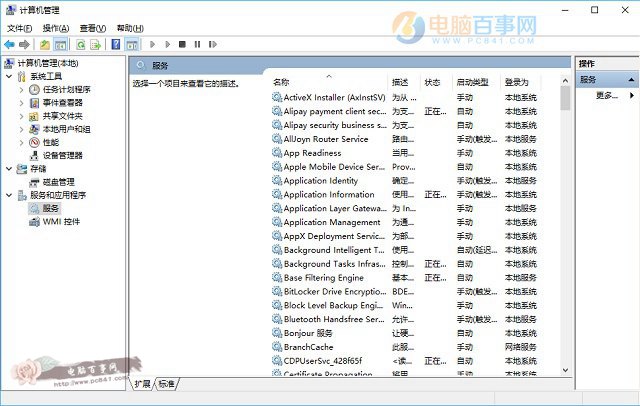Expand the 事件查看器 node chevron
Viewport: 640px width, 406px height.
coord(22,103)
